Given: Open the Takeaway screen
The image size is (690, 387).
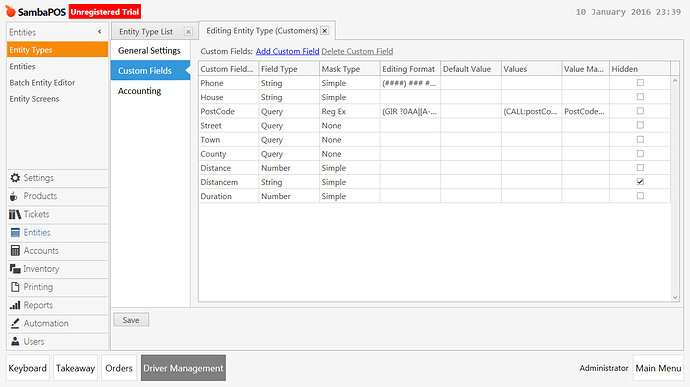Looking at the screenshot, I should 75,368.
